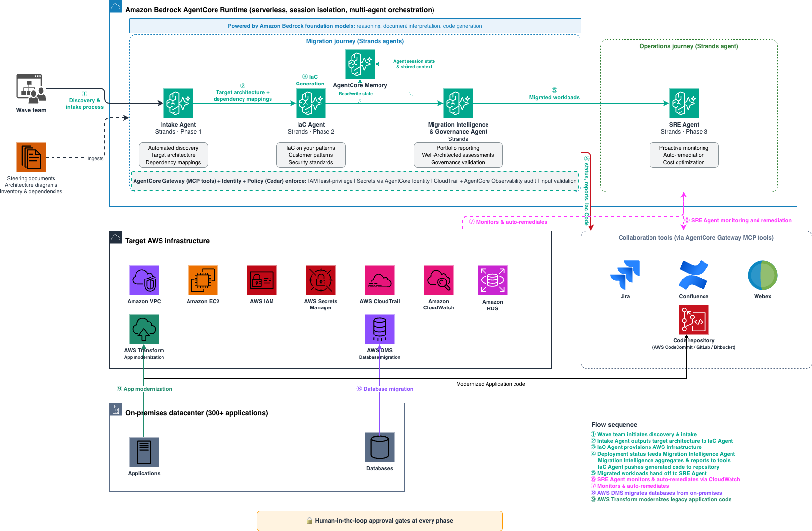The width and height of the screenshot is (812, 531).
Task: Select the Steering documents icon
Action: pos(31,157)
